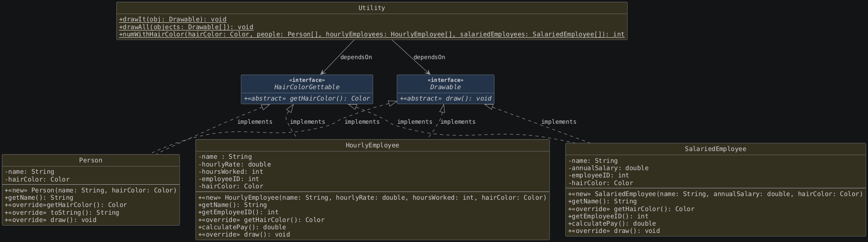The image size is (868, 242).
Task: Select +getEmployeeID(): int in SalariedEmployee
Action: point(609,216)
